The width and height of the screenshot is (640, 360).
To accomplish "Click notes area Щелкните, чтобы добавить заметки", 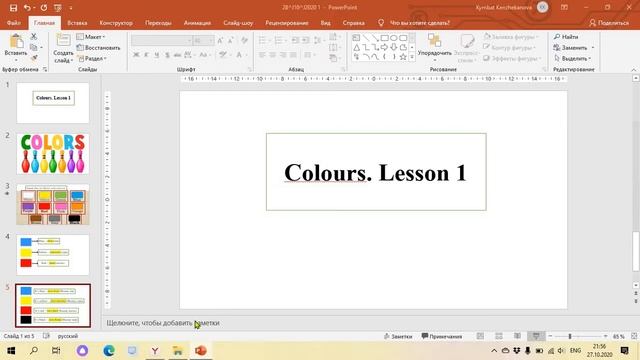I will coord(163,323).
